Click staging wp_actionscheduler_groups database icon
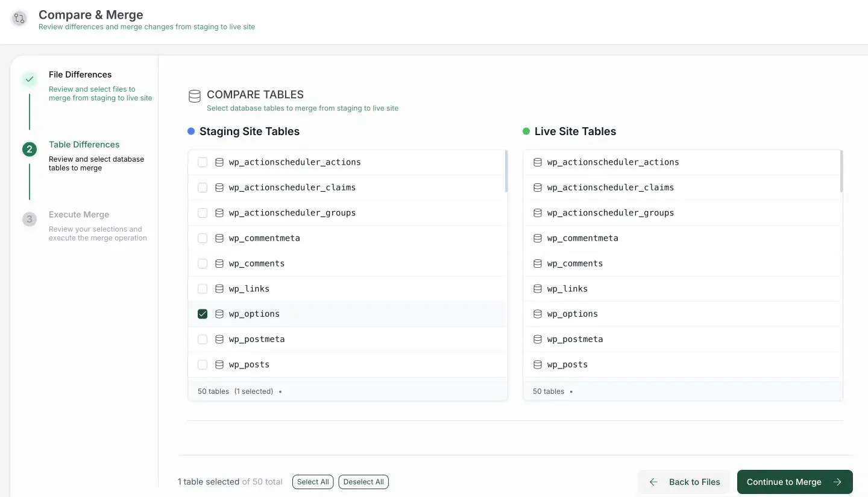868x497 pixels. [219, 213]
